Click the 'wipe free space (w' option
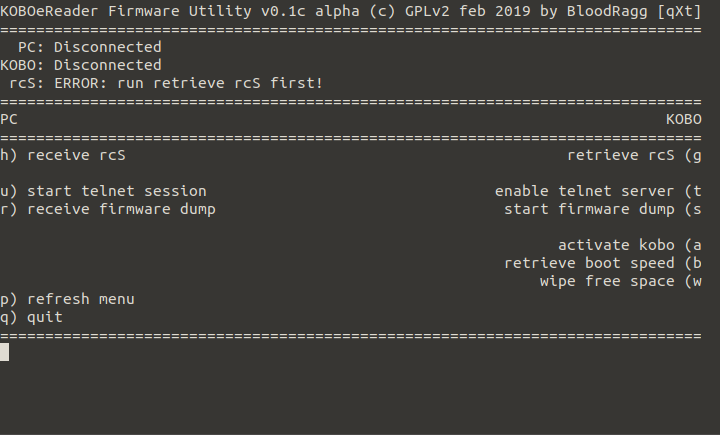 [620, 281]
